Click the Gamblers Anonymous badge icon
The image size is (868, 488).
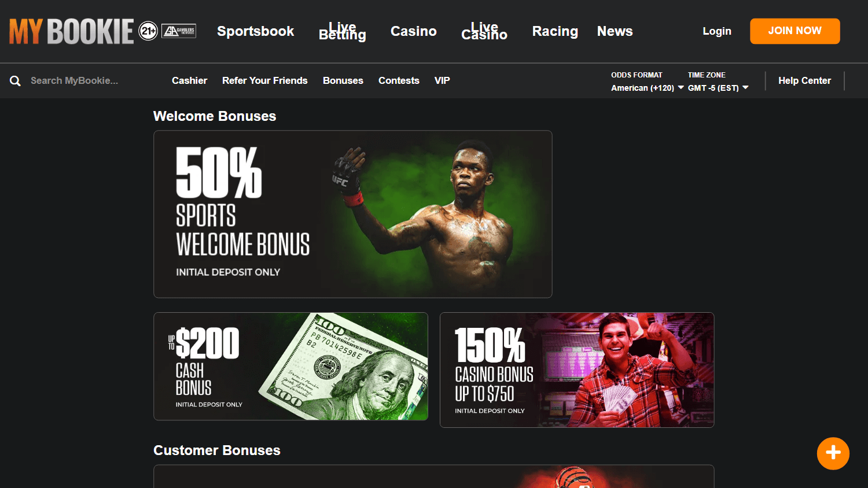point(179,31)
